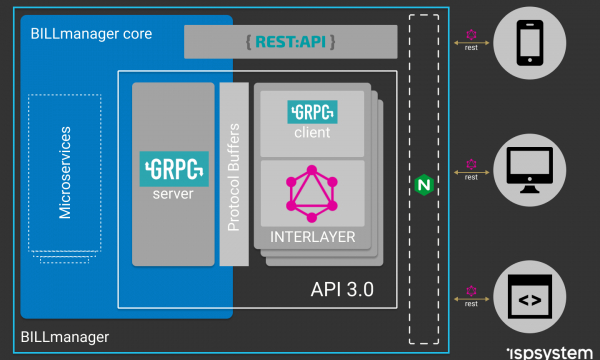Click the ispsystem logo text
The height and width of the screenshot is (360, 600).
coord(550,352)
